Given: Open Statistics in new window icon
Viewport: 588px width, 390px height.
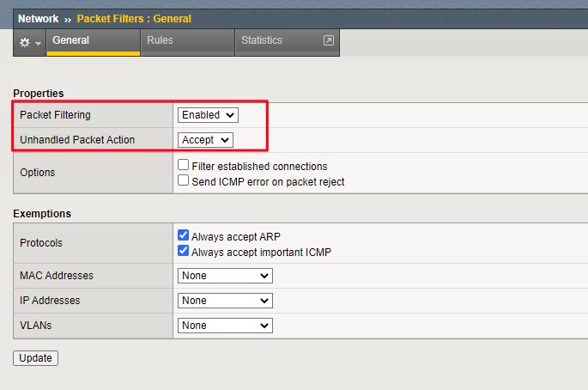Looking at the screenshot, I should [x=328, y=41].
